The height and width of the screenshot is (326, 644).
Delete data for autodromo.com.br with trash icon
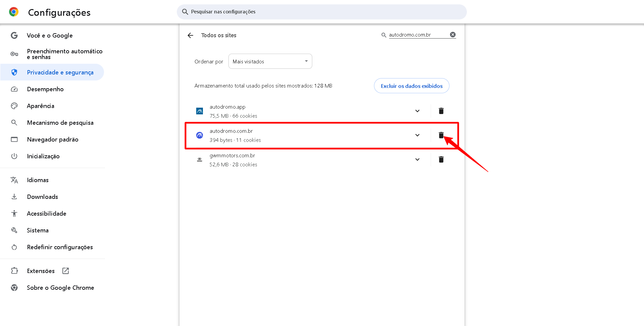click(x=441, y=135)
